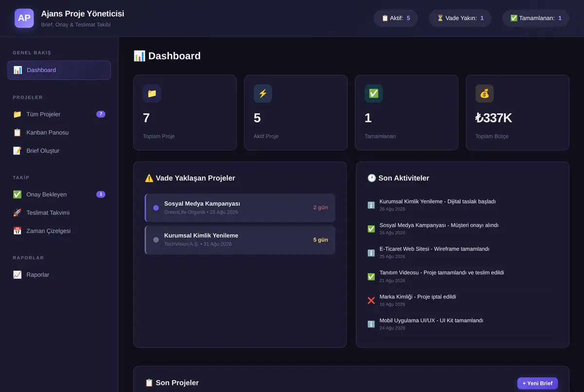Open Tüm Projeler from the sidebar

pyautogui.click(x=59, y=114)
